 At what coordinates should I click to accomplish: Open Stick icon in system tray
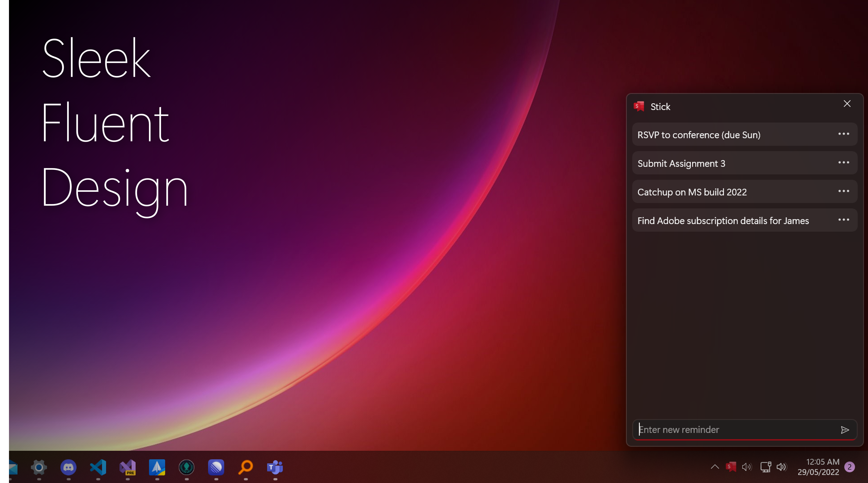pos(731,467)
